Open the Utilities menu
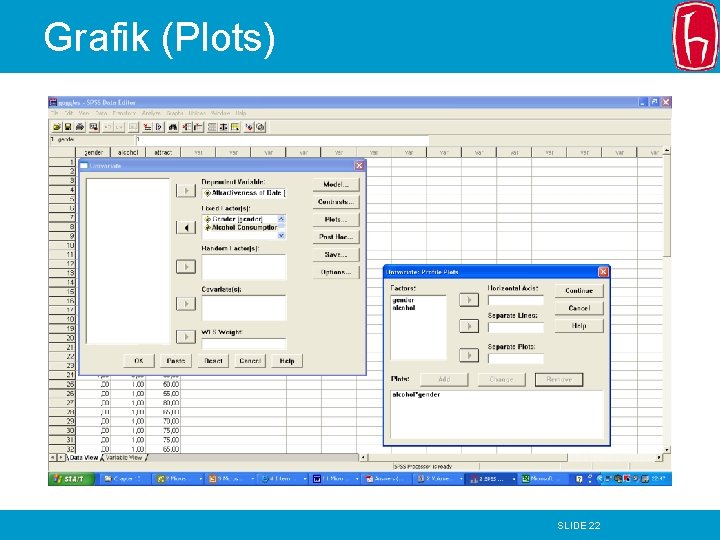This screenshot has width=720, height=540. [x=197, y=113]
